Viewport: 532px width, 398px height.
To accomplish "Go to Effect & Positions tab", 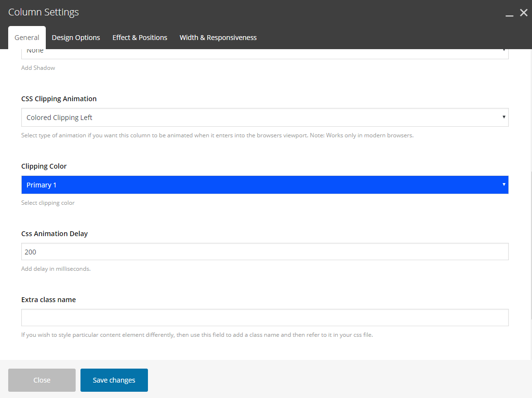I will (x=140, y=38).
